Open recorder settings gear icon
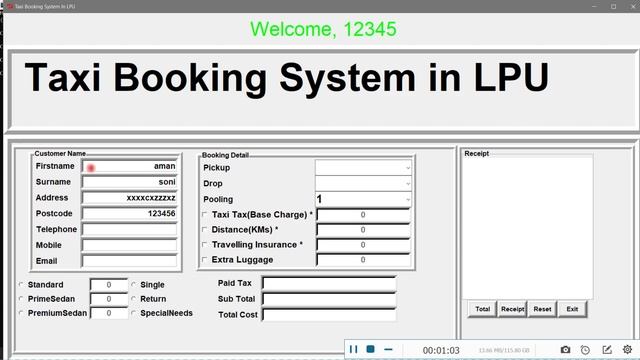 627,349
